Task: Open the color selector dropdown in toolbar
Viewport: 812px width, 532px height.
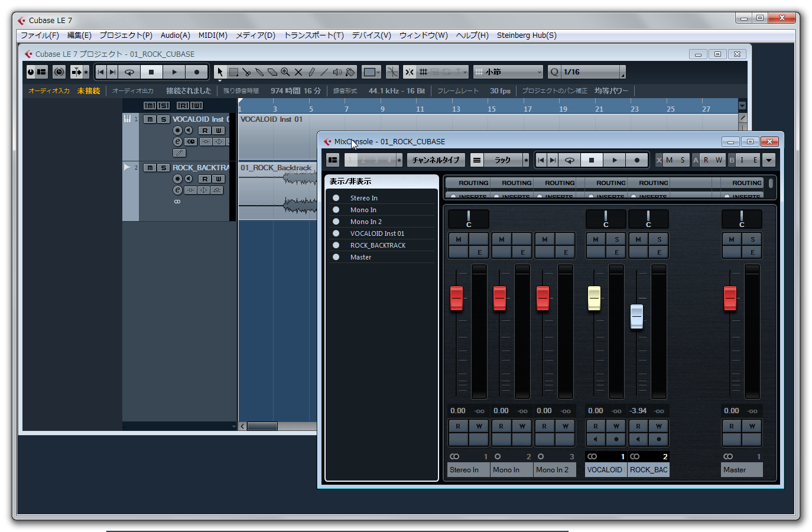Action: [x=372, y=72]
